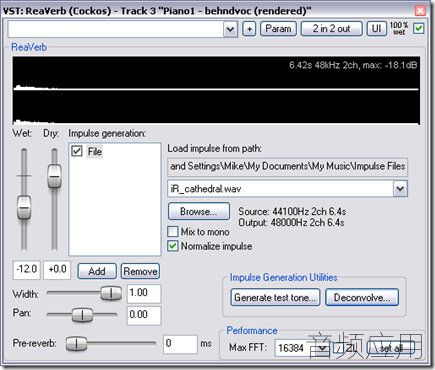Click the Width value field 1.00
Image resolution: width=435 pixels, height=370 pixels.
tap(144, 293)
